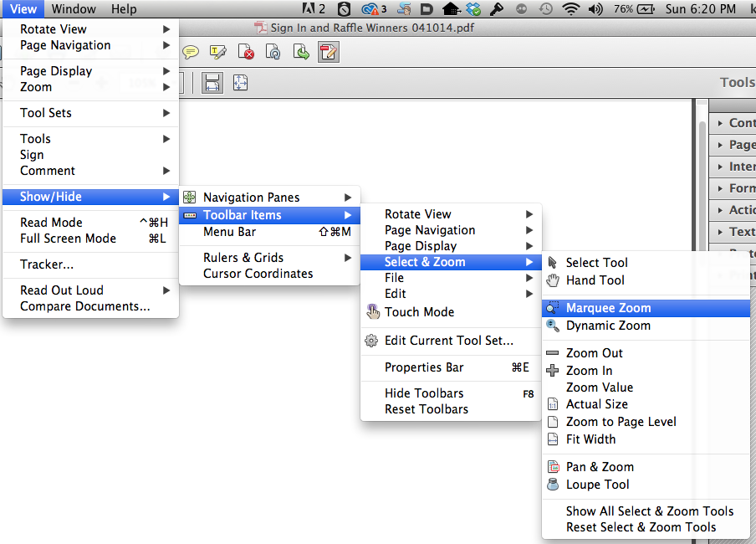Toggle Touch Mode in Toolbar Items menu
The image size is (756, 544).
click(451, 312)
